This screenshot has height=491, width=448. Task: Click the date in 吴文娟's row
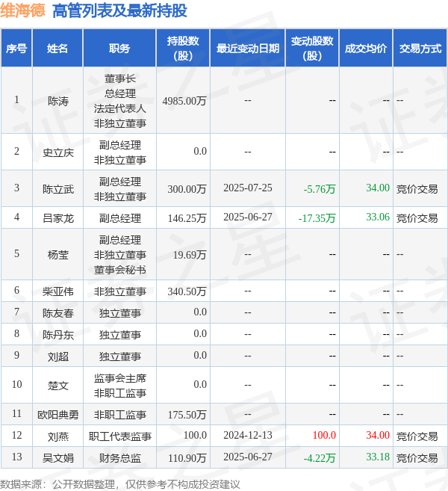[248, 457]
